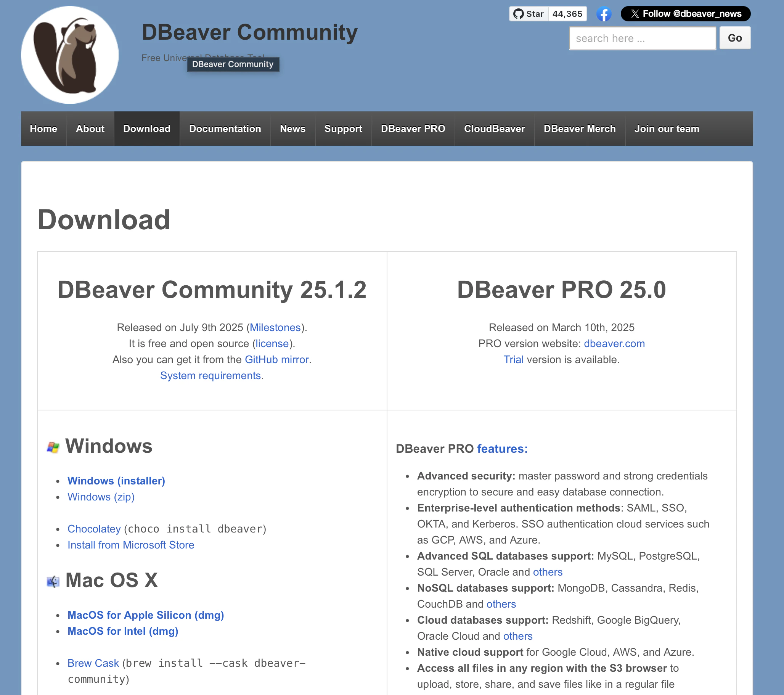Click the Download page heading
This screenshot has height=695, width=784.
pyautogui.click(x=104, y=220)
